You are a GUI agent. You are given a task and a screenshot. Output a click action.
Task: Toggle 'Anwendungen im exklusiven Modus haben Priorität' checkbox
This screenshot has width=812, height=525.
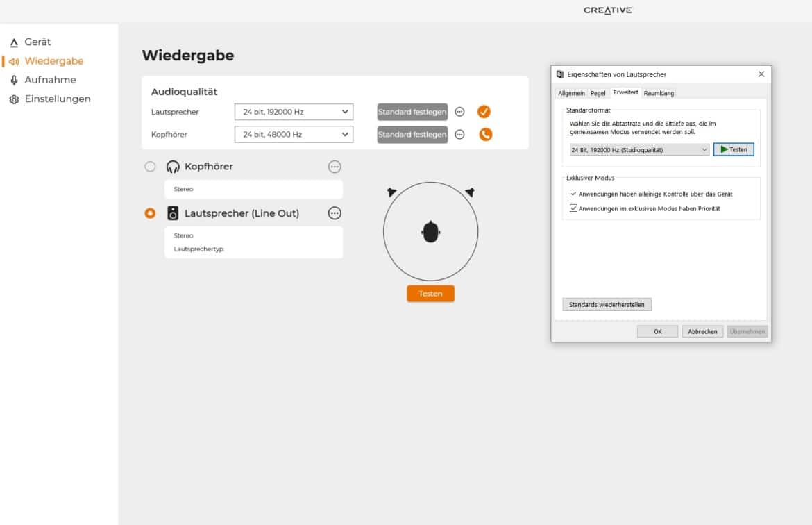point(573,208)
